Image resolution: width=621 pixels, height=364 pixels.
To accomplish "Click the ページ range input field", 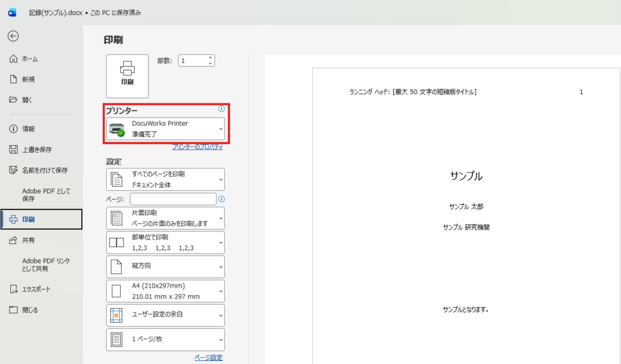I will (173, 199).
